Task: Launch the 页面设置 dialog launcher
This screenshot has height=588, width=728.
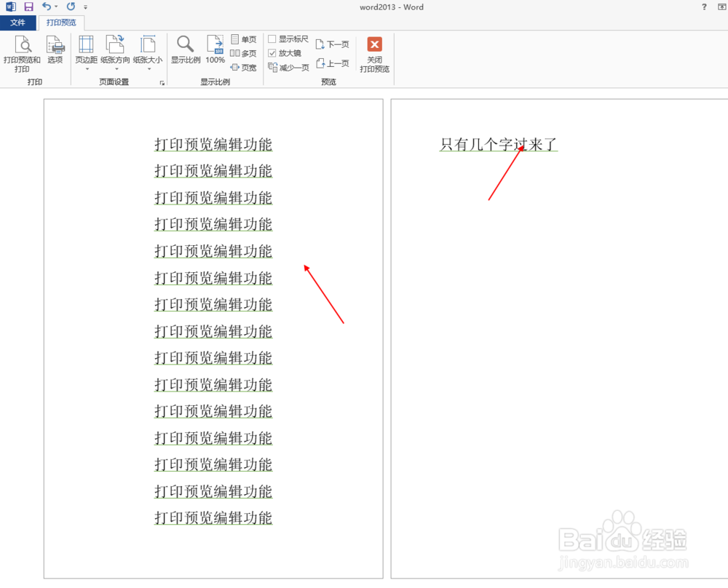Action: click(162, 83)
